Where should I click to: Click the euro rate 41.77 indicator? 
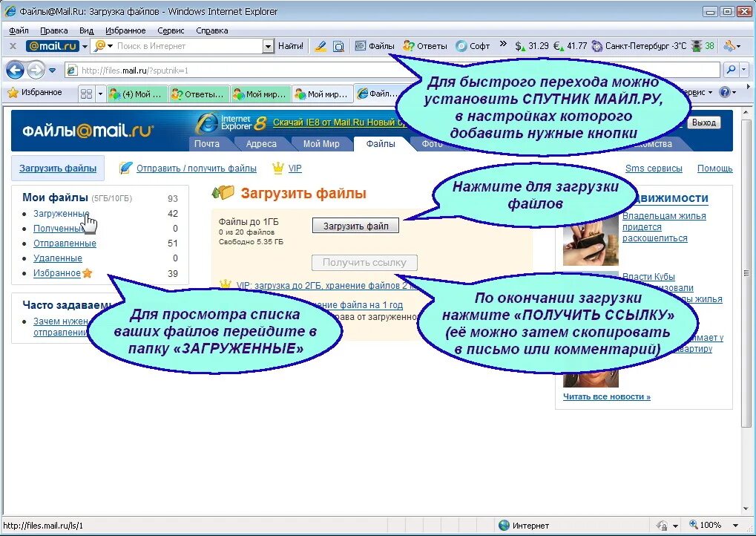point(570,46)
